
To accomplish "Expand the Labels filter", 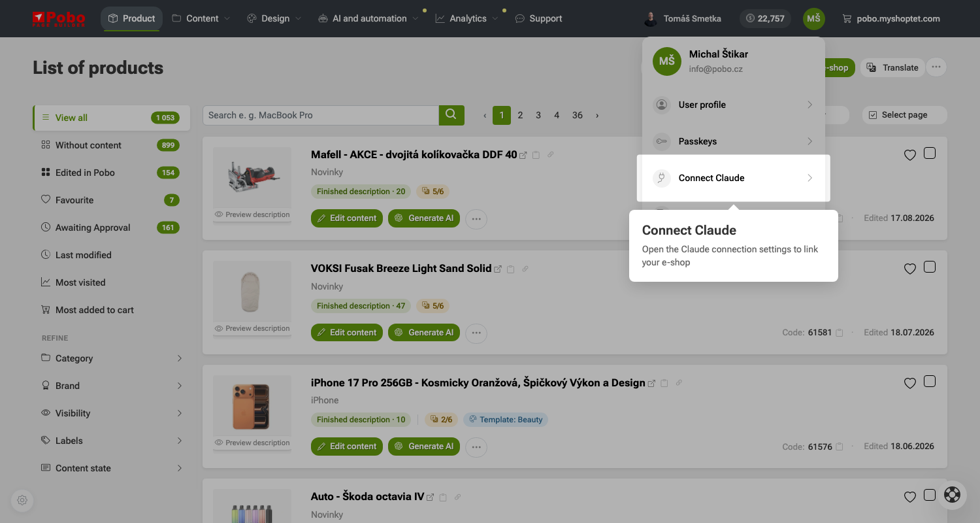I will 111,441.
